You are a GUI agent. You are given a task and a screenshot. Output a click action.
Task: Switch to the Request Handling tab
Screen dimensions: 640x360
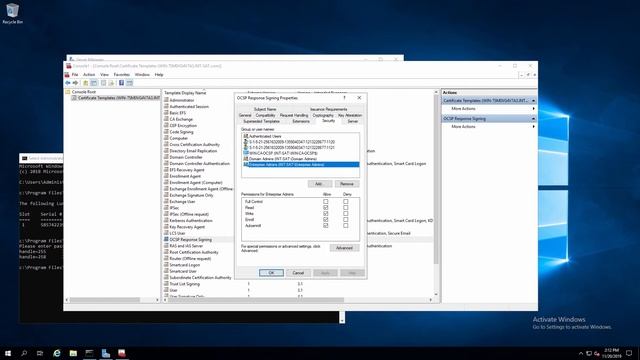tap(294, 116)
